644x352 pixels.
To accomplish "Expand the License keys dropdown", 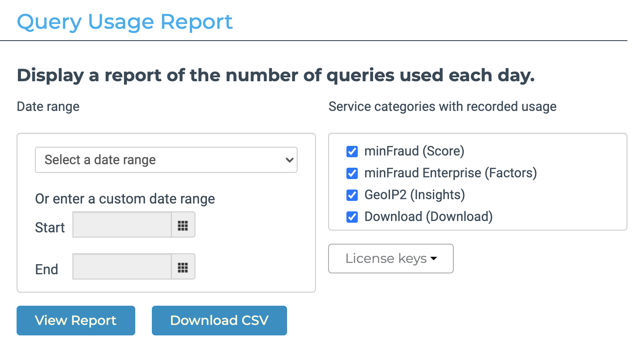I will (x=391, y=259).
